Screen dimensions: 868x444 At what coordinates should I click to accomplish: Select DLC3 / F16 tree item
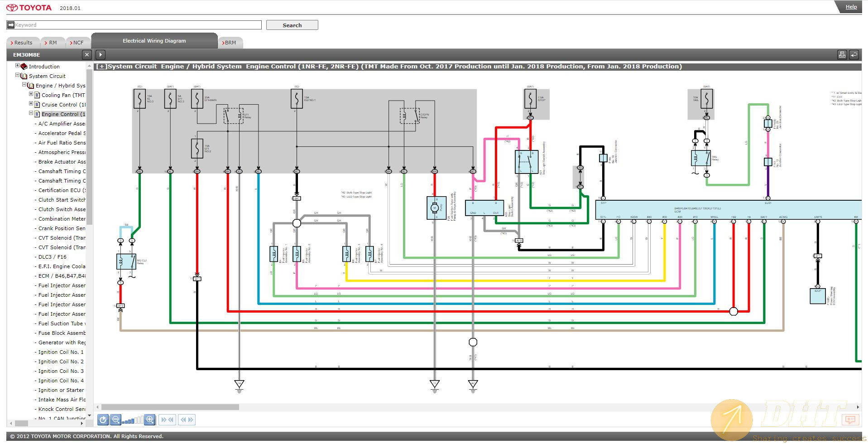pos(52,257)
